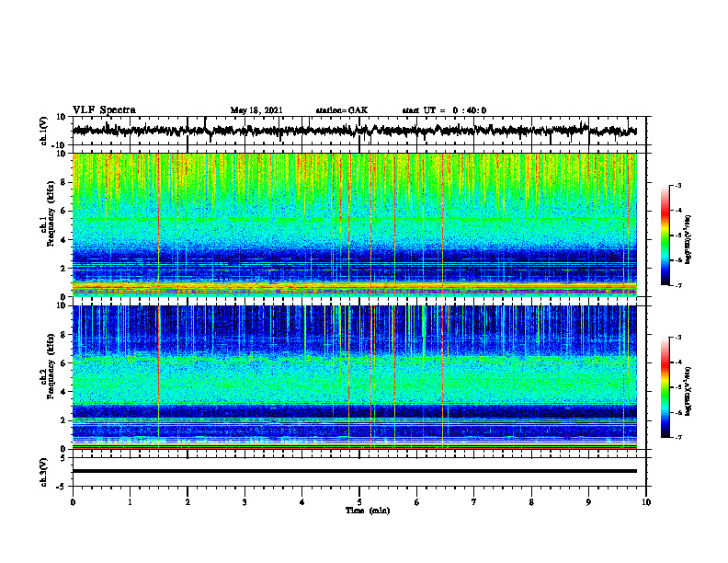The width and height of the screenshot is (728, 563).
Task: Click the "5" tick on ch.3(V) axis
Action: (x=63, y=457)
